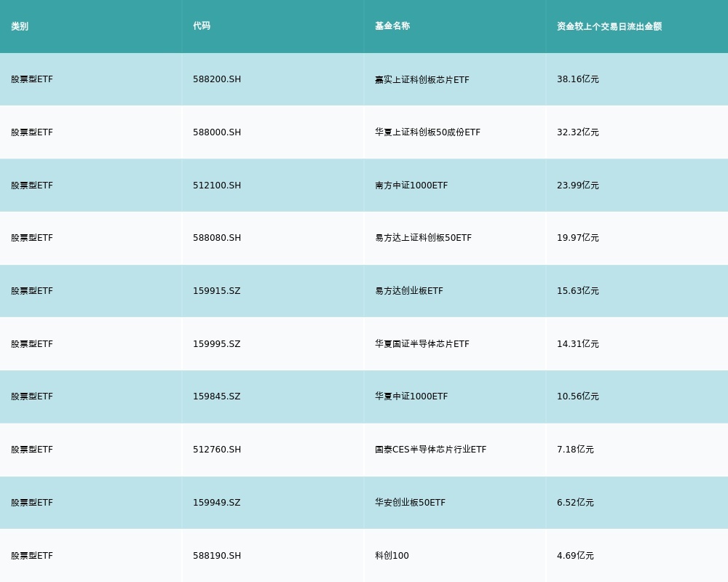This screenshot has height=582, width=728.
Task: Click the 基金名称 column header
Action: pos(392,26)
